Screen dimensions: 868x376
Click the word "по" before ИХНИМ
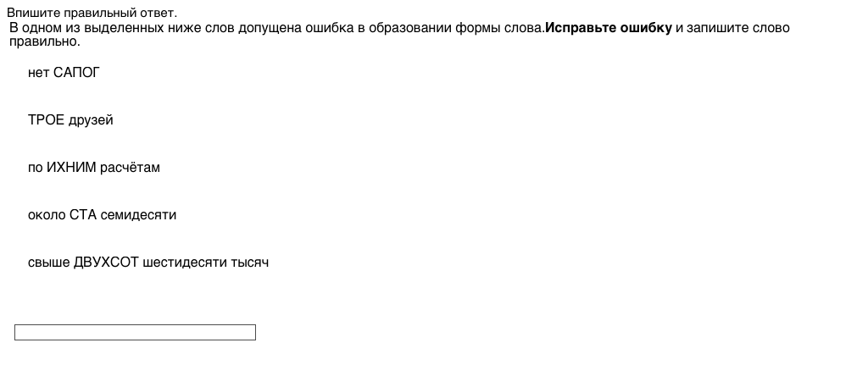pyautogui.click(x=36, y=168)
